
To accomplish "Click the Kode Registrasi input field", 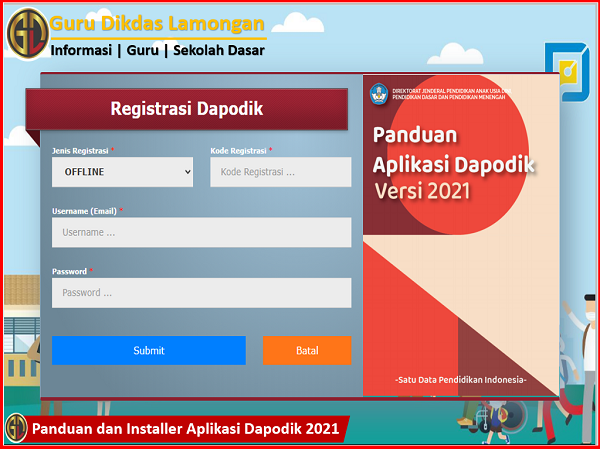I will pyautogui.click(x=280, y=172).
